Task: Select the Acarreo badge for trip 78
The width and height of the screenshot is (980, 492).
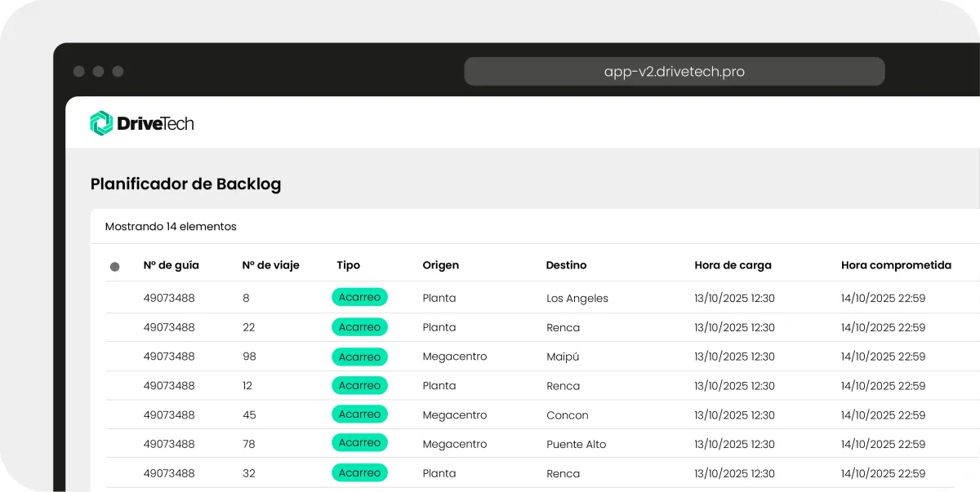Action: pyautogui.click(x=360, y=443)
